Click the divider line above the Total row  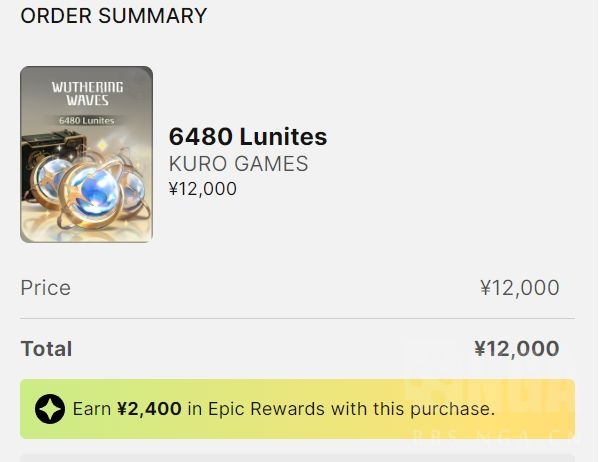point(290,319)
